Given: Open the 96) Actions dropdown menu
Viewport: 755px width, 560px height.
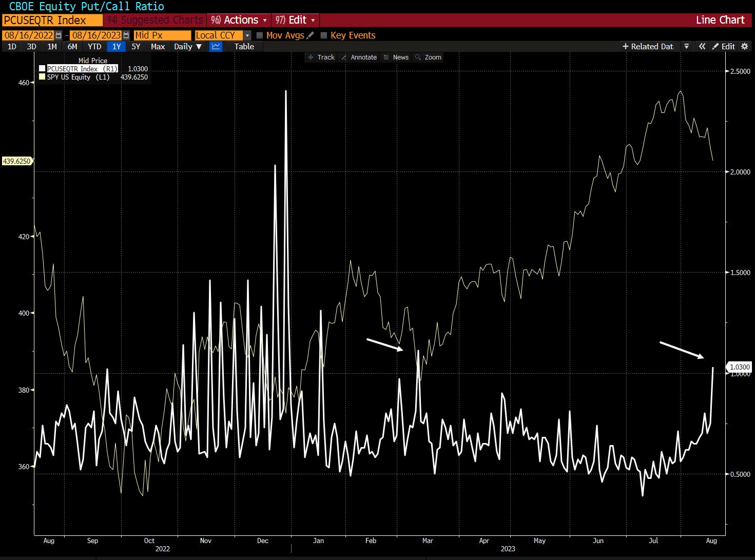Looking at the screenshot, I should click(239, 20).
